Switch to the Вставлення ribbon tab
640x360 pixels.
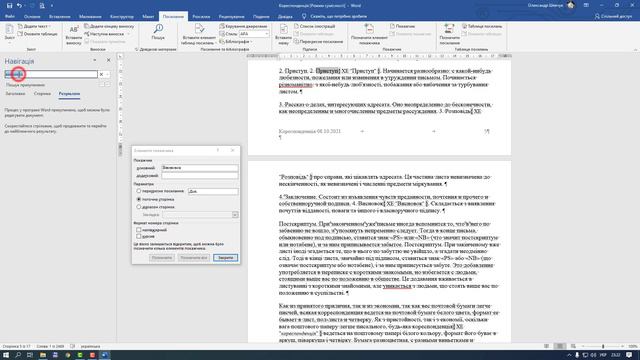[x=60, y=17]
